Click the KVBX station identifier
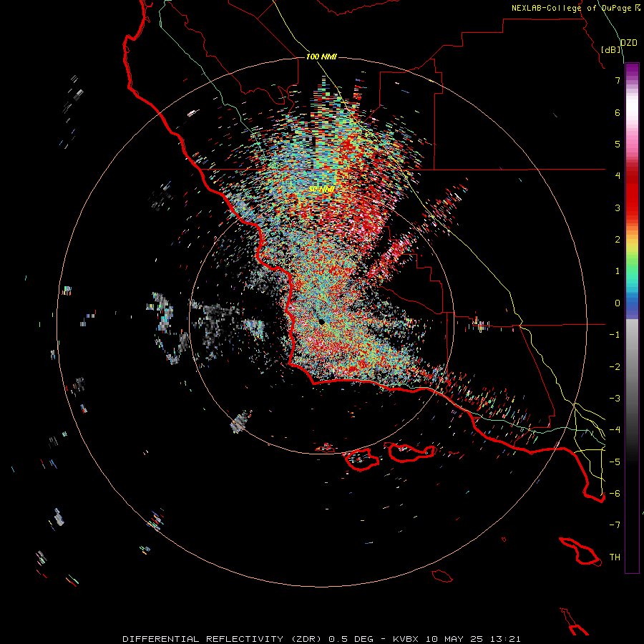The width and height of the screenshot is (644, 644). (406, 639)
